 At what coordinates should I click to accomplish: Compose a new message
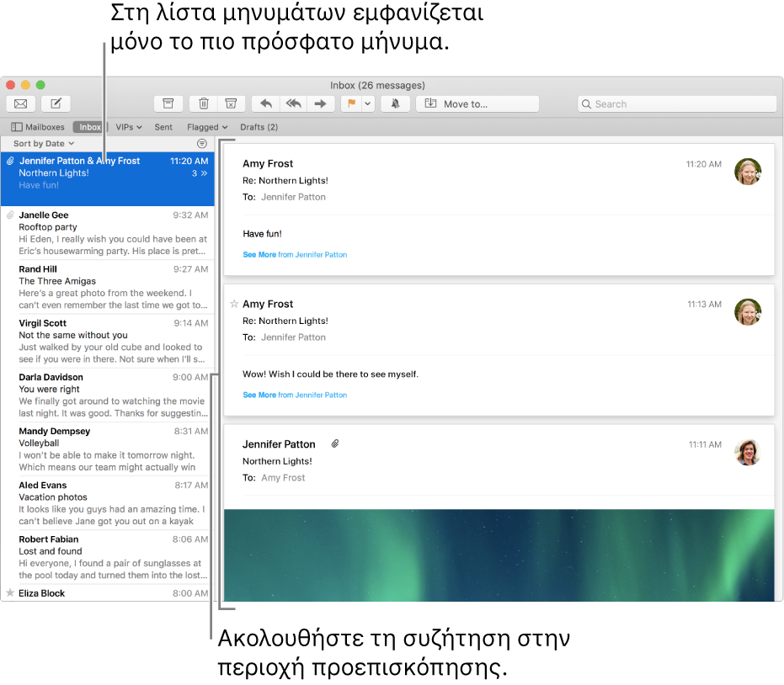56,104
